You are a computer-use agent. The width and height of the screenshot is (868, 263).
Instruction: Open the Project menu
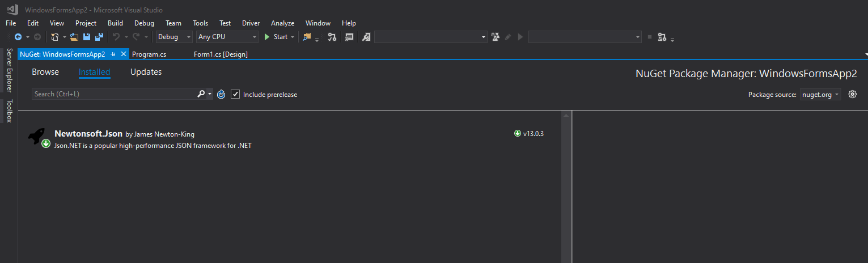[x=86, y=23]
